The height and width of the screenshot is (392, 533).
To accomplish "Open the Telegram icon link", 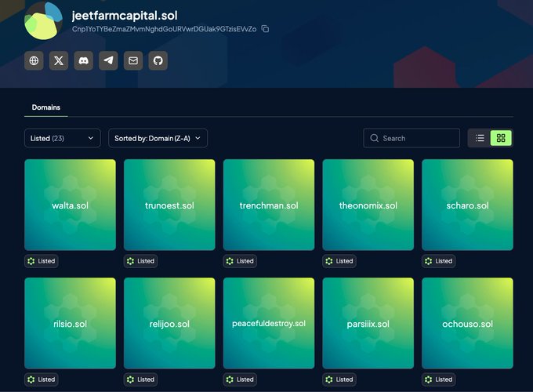I will (x=108, y=60).
